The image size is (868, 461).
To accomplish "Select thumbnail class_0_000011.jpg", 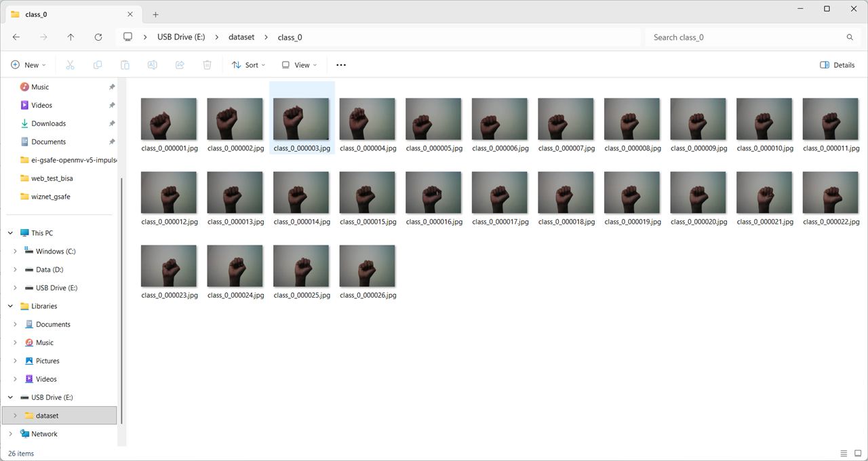I will point(830,119).
